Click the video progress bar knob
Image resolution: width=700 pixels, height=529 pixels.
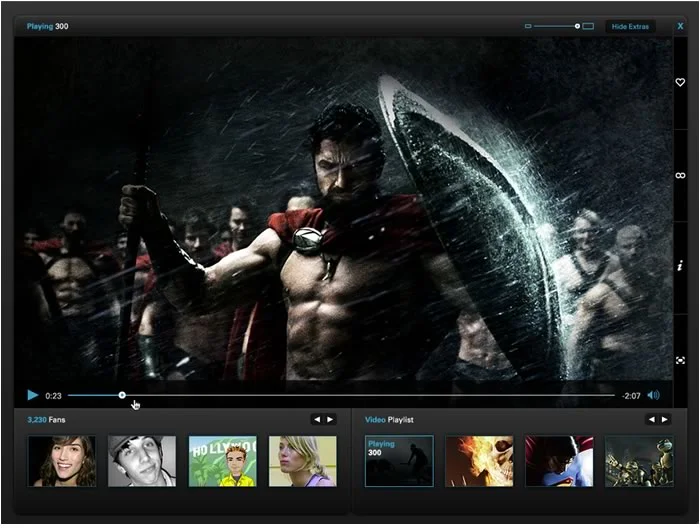point(122,395)
